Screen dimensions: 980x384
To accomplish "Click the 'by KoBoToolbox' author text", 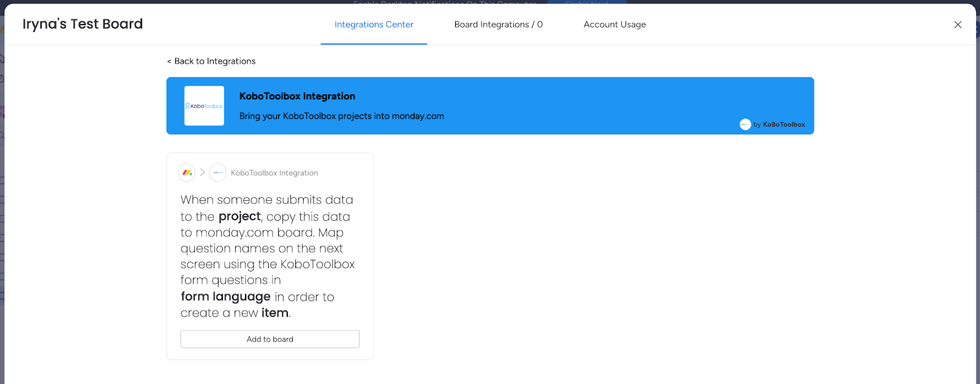I will [x=779, y=124].
